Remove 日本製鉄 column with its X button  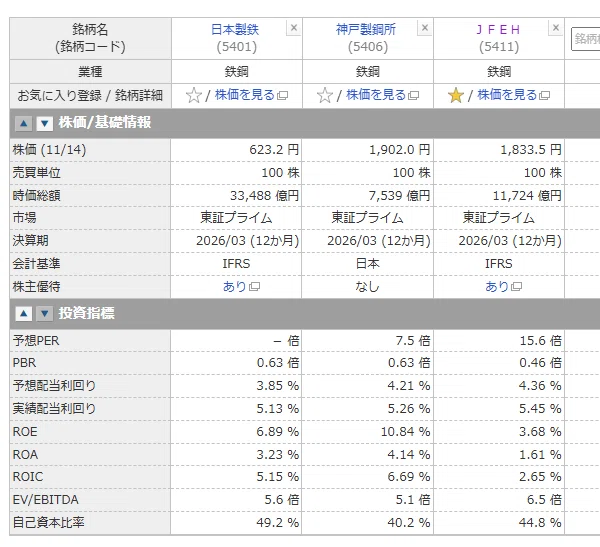point(294,28)
